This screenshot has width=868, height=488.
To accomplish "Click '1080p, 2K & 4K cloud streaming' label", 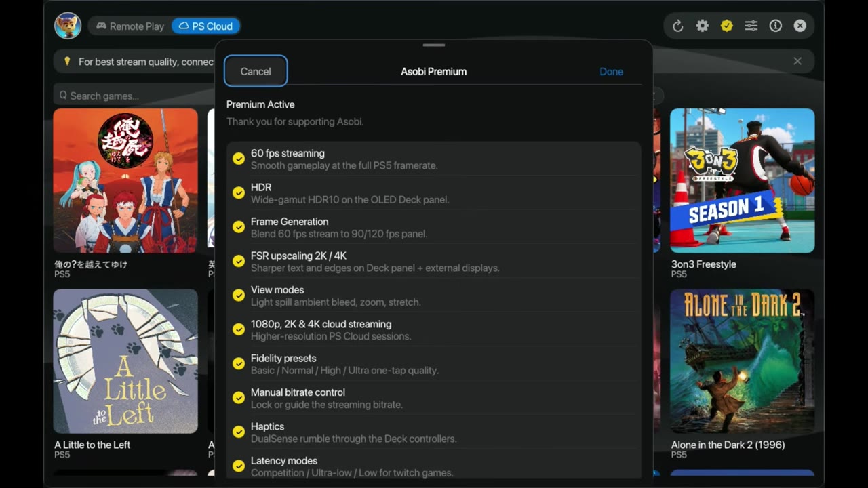I will [321, 324].
